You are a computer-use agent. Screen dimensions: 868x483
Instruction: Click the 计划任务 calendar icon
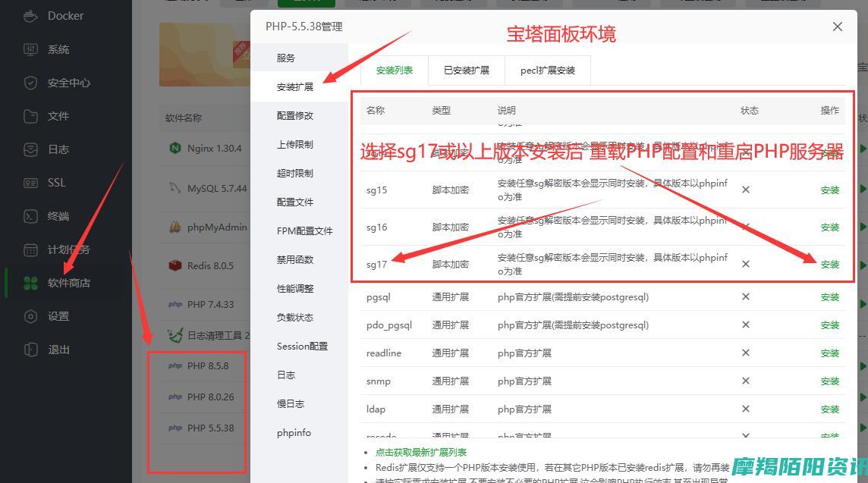click(30, 249)
